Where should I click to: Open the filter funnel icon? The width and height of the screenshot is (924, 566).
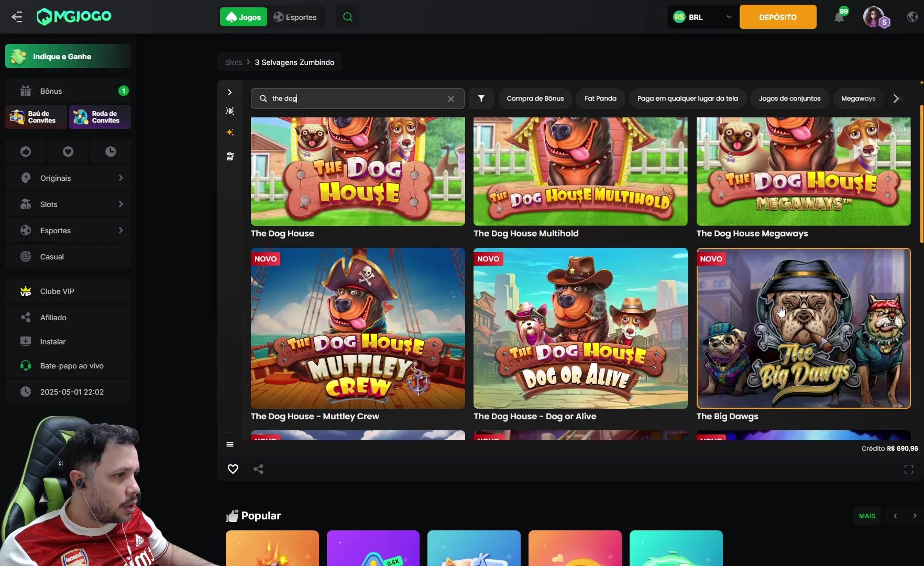[x=481, y=99]
